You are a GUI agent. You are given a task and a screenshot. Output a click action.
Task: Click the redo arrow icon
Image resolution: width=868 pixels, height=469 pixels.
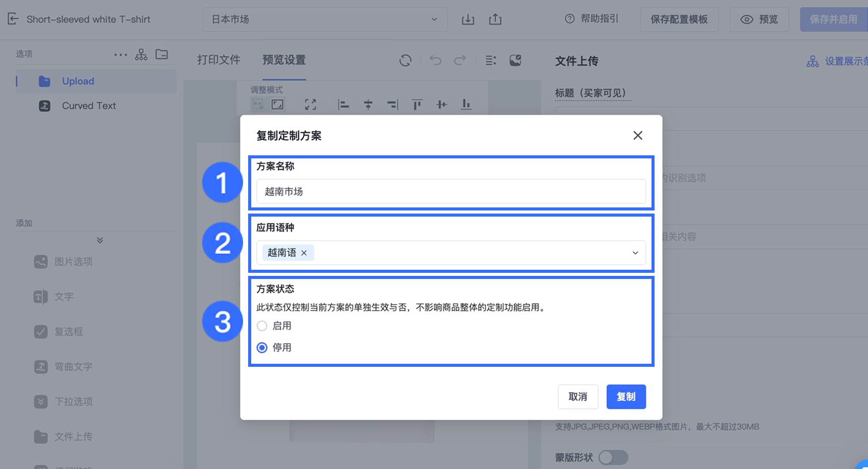(460, 60)
